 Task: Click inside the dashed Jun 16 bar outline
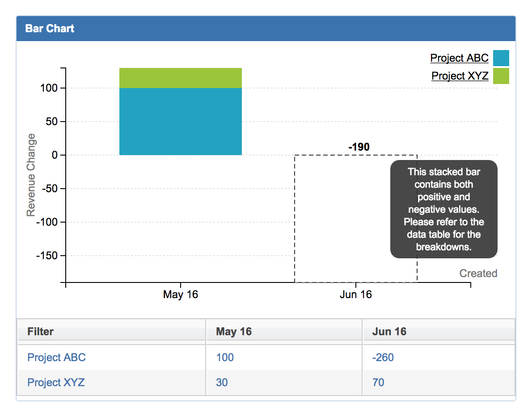(x=340, y=219)
